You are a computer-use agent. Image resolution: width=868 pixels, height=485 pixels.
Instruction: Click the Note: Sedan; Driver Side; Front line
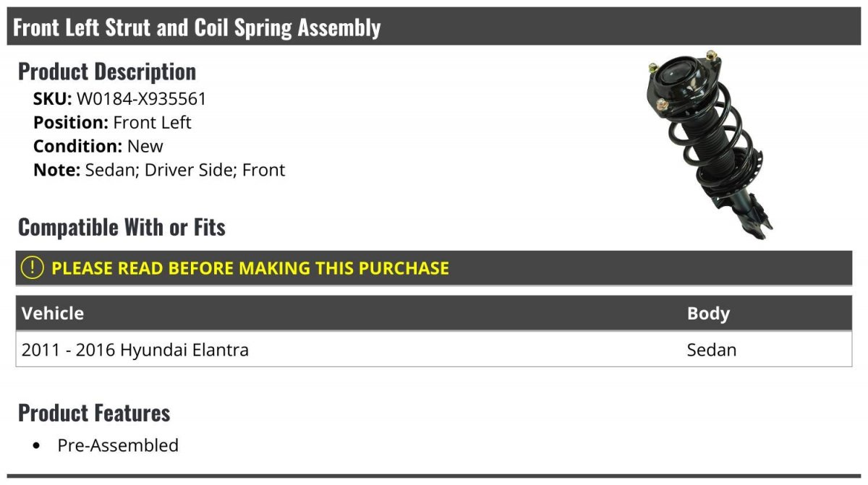point(159,171)
